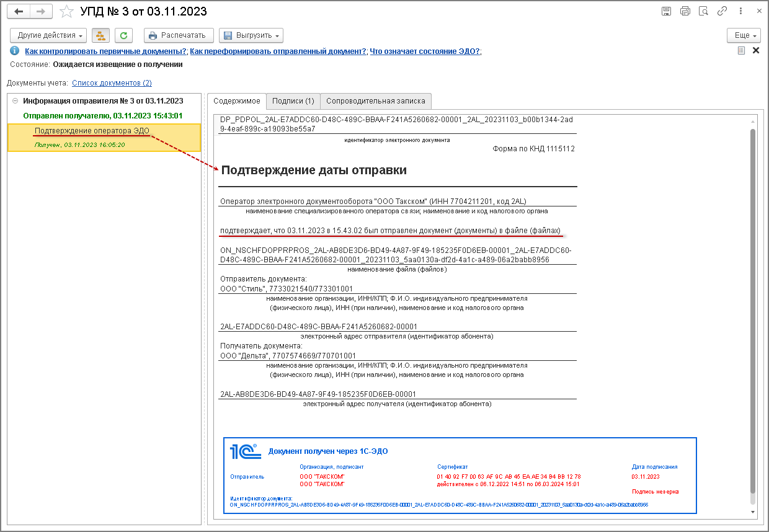Add document to favorites with star icon
The width and height of the screenshot is (769, 532).
(66, 11)
